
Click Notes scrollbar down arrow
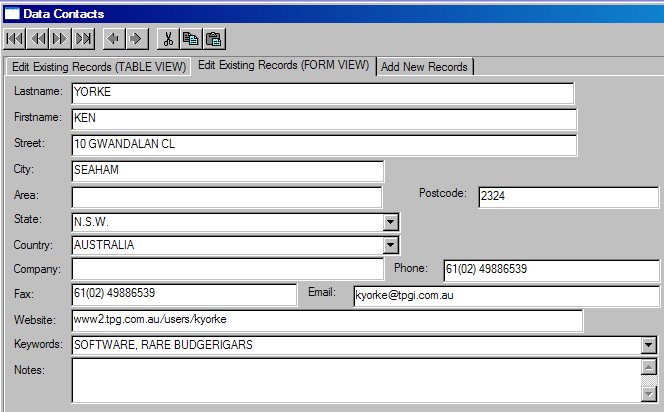[x=648, y=394]
